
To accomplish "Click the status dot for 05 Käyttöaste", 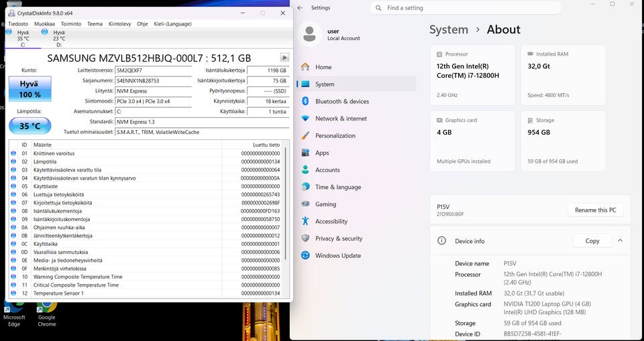I will [13, 186].
